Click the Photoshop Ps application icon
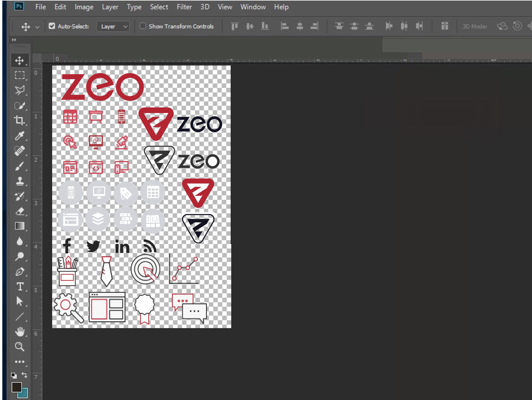Screen dimensions: 532x400 [19, 6]
